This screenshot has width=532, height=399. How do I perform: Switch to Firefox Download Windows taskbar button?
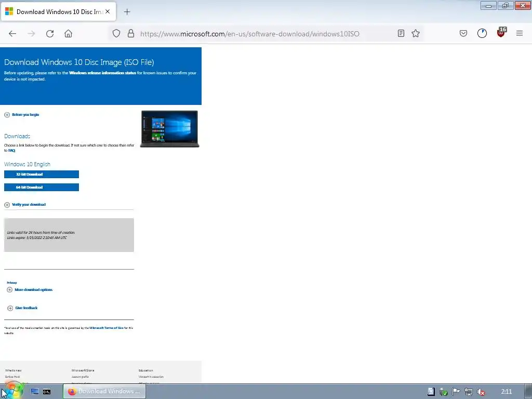(x=104, y=392)
